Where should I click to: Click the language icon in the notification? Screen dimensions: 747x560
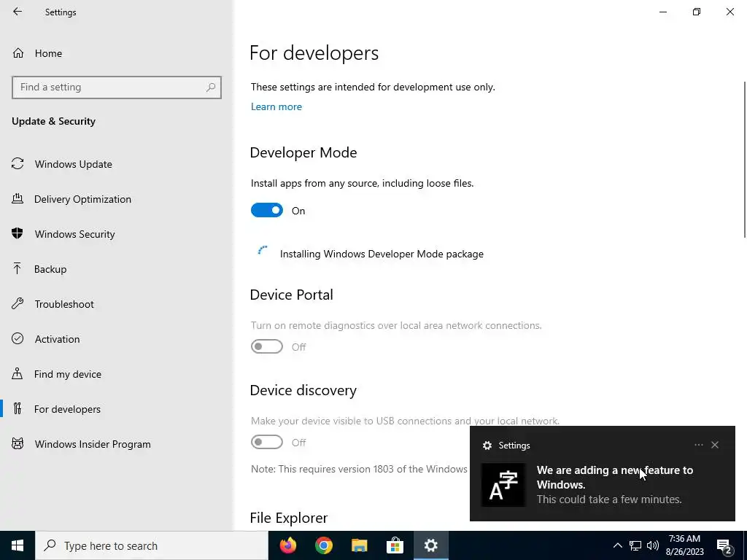coord(503,485)
